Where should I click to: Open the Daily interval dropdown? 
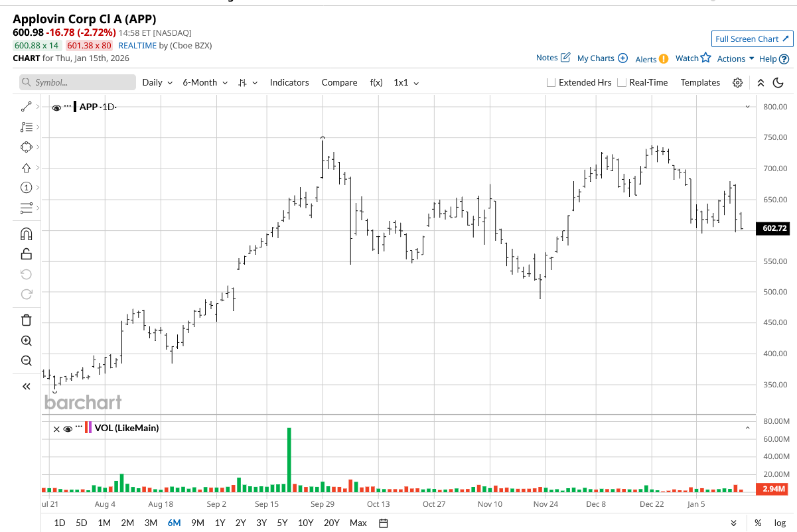[x=157, y=83]
